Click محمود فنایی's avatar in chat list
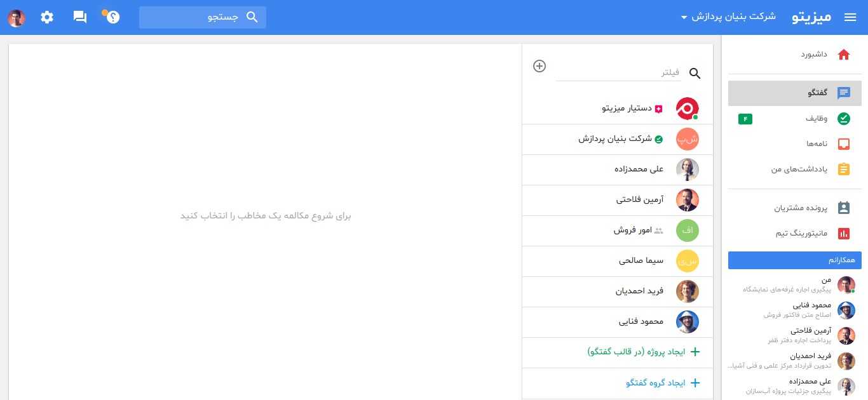Viewport: 868px width, 400px height. click(688, 322)
